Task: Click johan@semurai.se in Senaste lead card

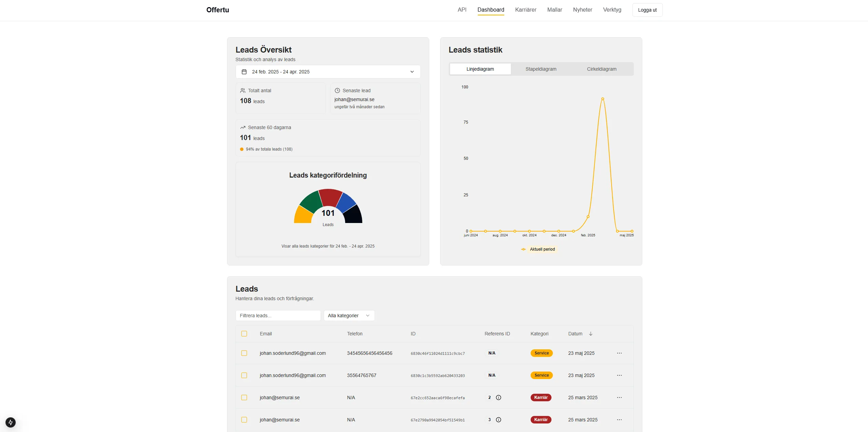Action: pos(354,99)
